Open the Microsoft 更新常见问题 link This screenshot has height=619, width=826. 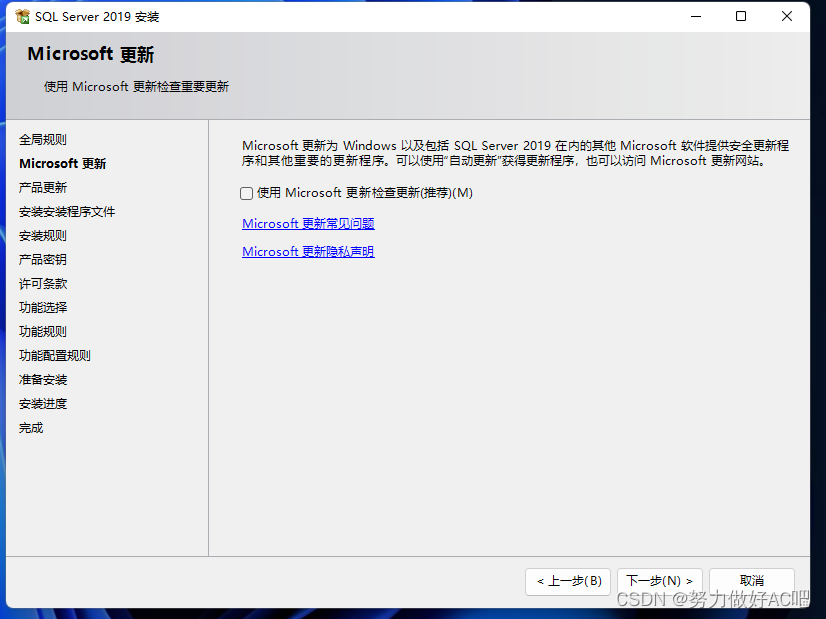click(x=308, y=224)
